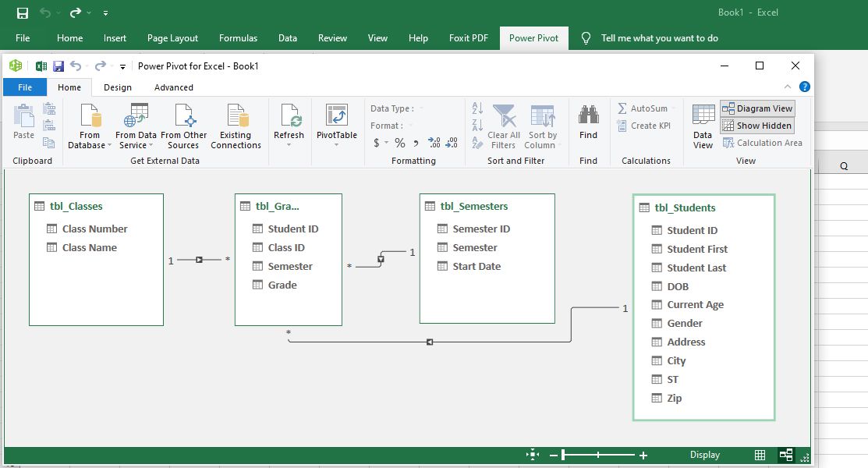The height and width of the screenshot is (468, 868).
Task: Click the PivotTable icon
Action: (336, 117)
